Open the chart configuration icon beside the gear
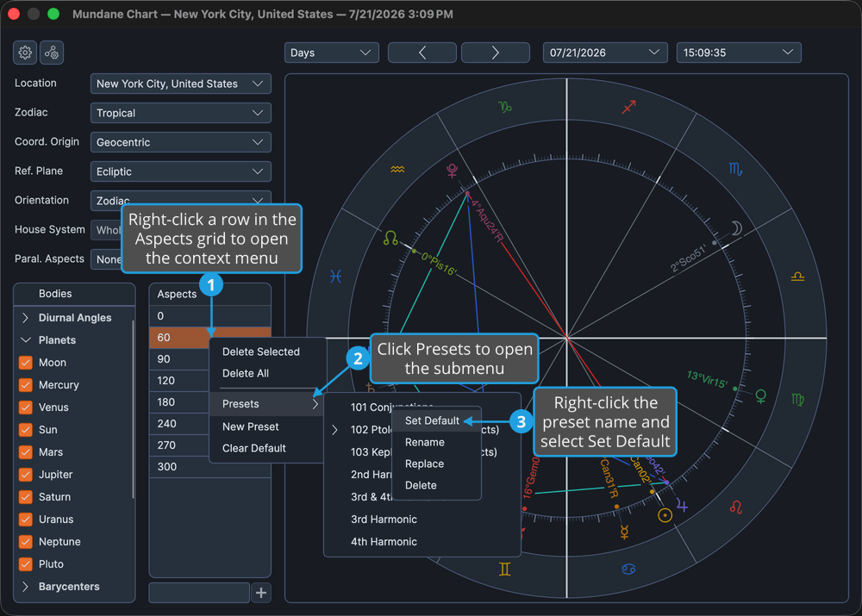Image resolution: width=862 pixels, height=616 pixels. click(x=52, y=53)
